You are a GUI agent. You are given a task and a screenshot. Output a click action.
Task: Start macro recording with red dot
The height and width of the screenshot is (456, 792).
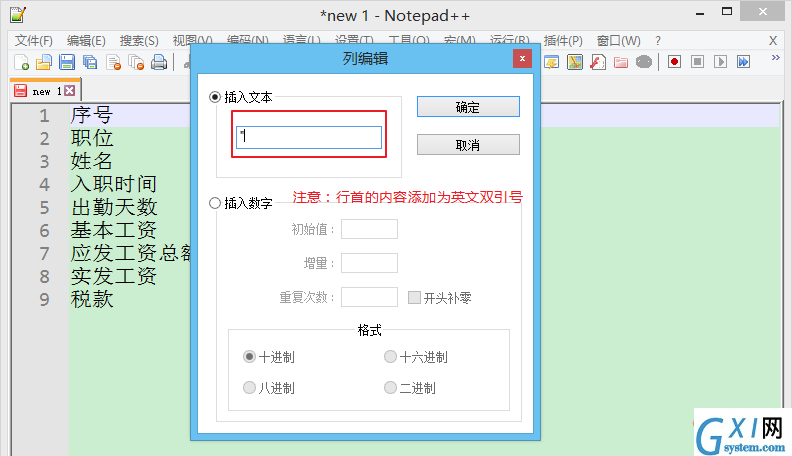pos(674,62)
